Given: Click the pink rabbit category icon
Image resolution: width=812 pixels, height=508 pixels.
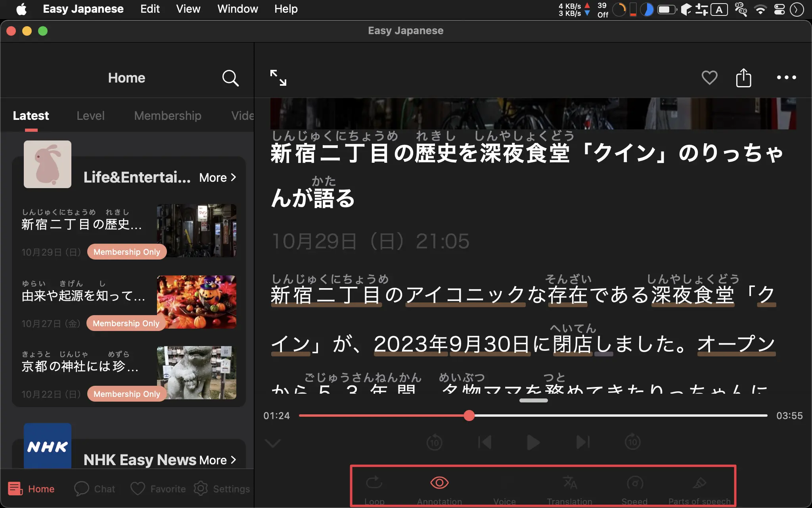Looking at the screenshot, I should click(48, 164).
